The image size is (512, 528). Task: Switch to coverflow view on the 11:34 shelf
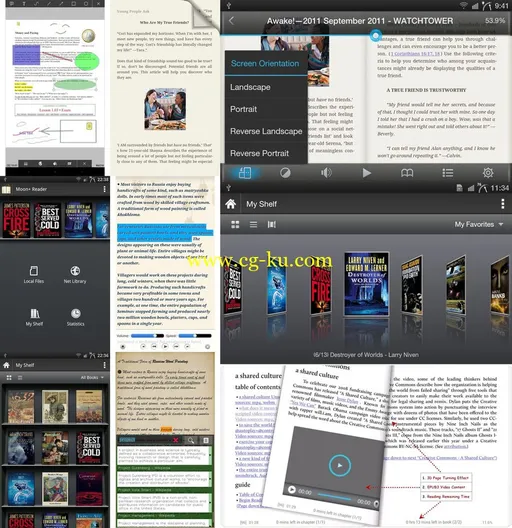click(271, 225)
